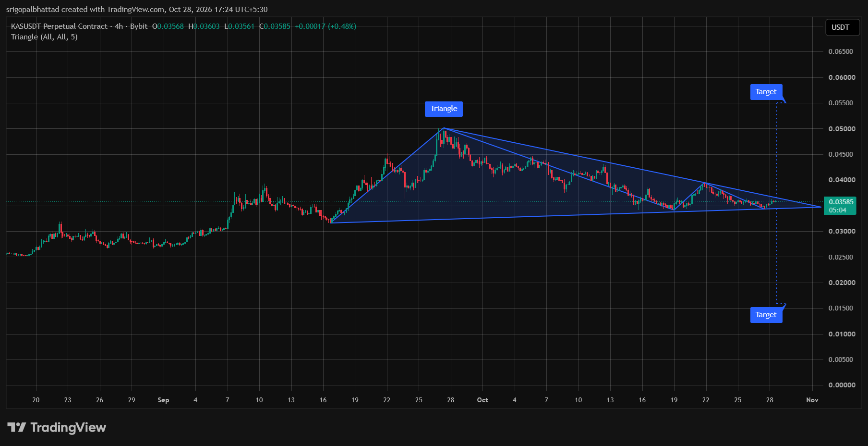868x446 pixels.
Task: Click the change value +0.00017 (+0.48%)
Action: coord(325,26)
